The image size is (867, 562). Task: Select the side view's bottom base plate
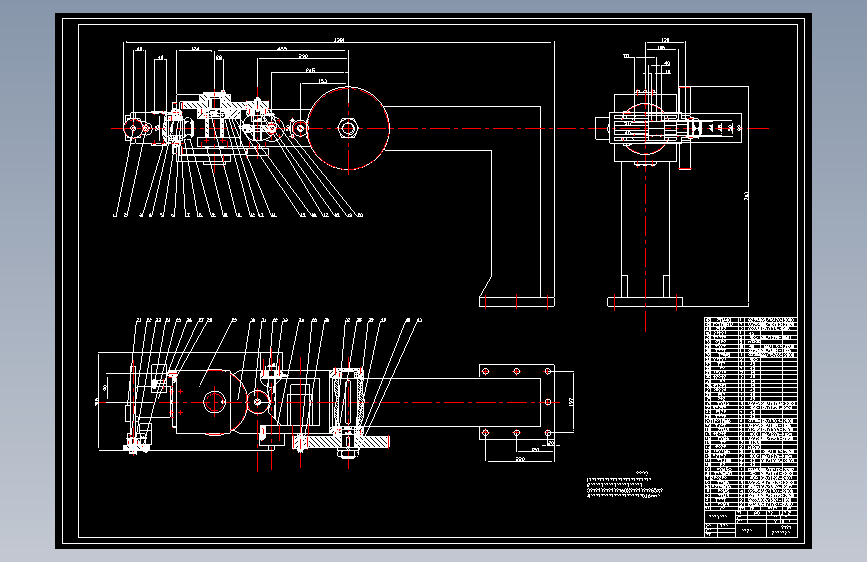pyautogui.click(x=645, y=301)
